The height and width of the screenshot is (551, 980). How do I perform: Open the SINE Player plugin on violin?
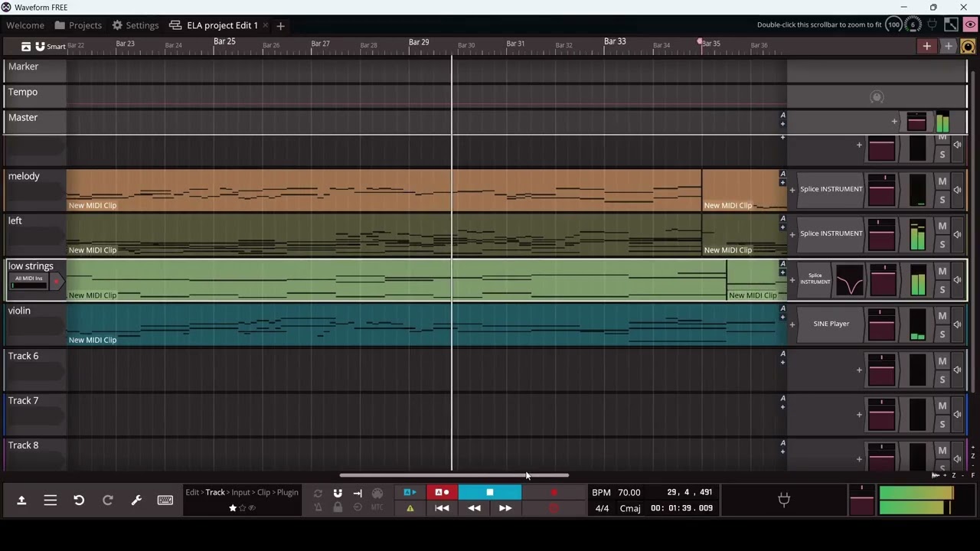pos(831,324)
